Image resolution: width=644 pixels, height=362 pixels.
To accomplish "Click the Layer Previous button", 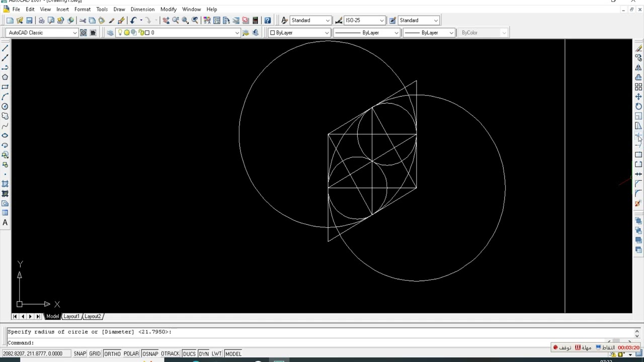I will (x=255, y=33).
